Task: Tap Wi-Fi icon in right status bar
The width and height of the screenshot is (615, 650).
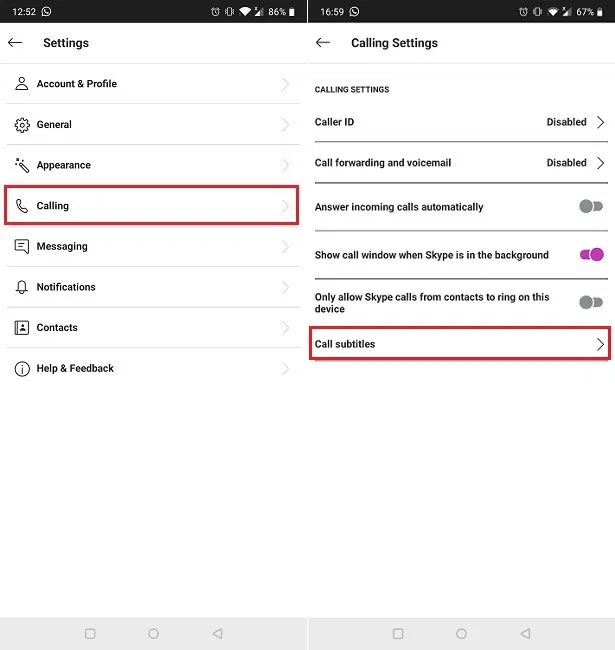Action: click(553, 12)
